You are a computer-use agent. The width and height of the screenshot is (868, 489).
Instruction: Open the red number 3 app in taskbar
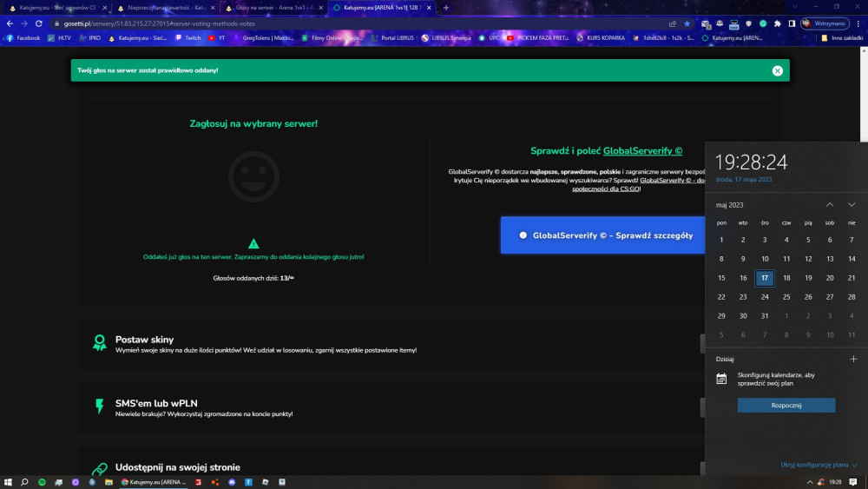tap(198, 482)
